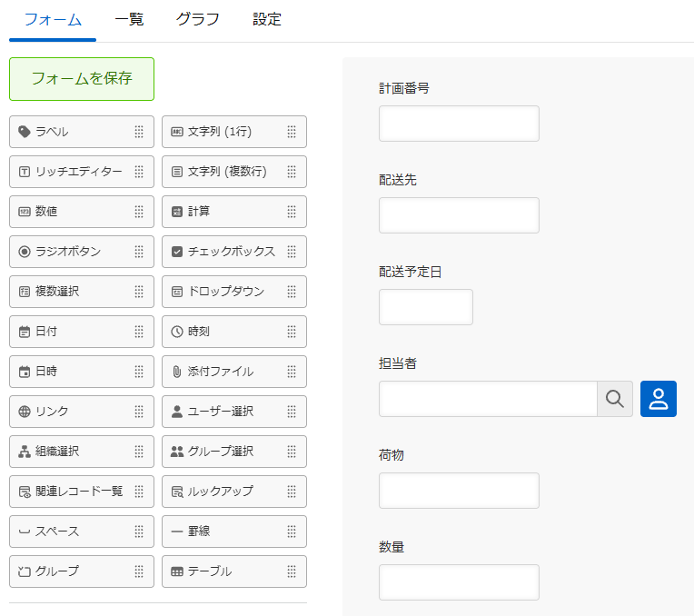Select the グループ field icon
This screenshot has width=694, height=616.
[25, 571]
